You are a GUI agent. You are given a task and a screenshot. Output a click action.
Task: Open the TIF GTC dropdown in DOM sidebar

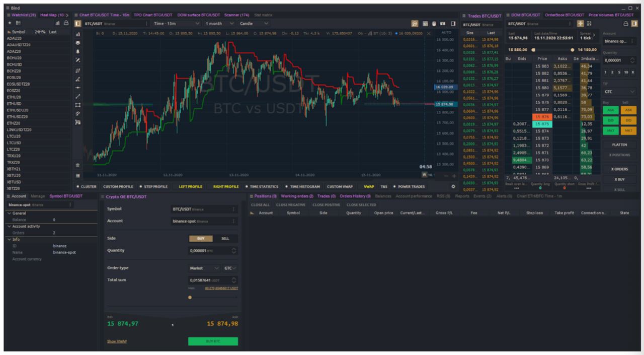pyautogui.click(x=620, y=92)
